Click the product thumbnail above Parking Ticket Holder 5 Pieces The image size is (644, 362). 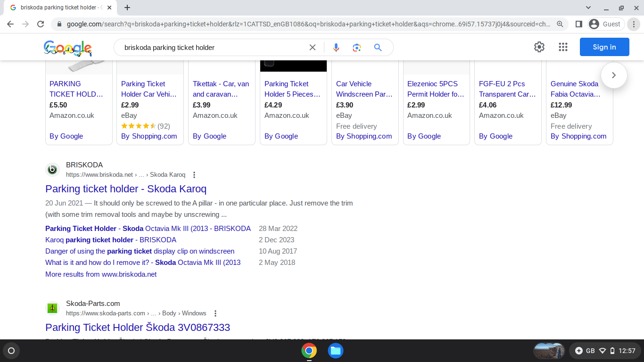click(293, 66)
